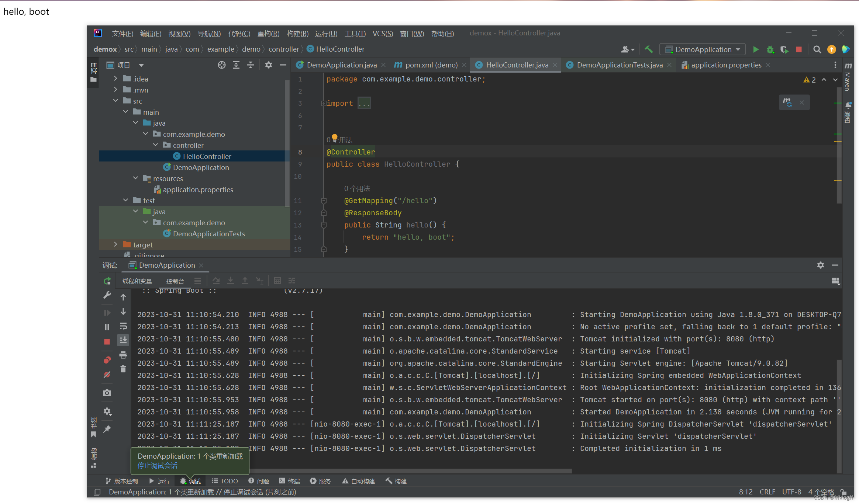
Task: Click UTF-8 encoding in status bar
Action: pos(791,492)
